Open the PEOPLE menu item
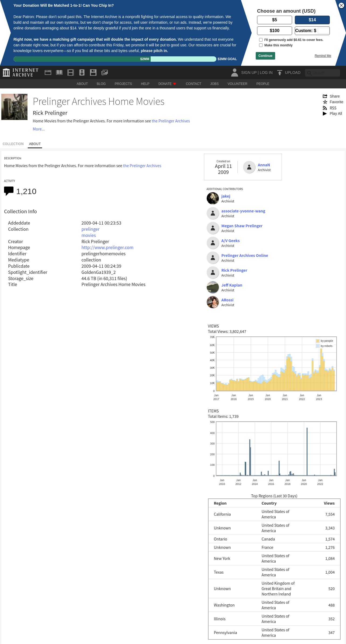This screenshot has width=346, height=644. tap(263, 84)
